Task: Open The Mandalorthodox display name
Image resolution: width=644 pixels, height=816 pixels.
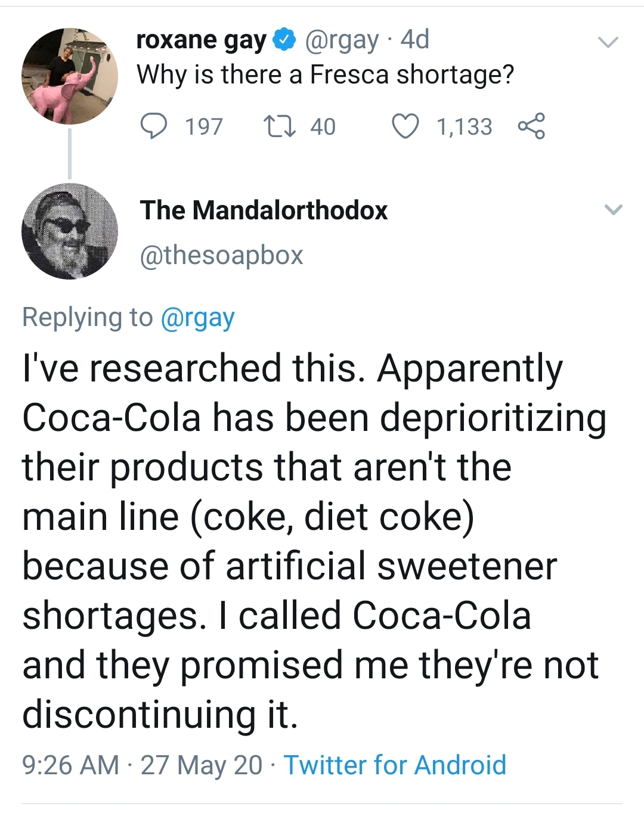Action: [264, 210]
